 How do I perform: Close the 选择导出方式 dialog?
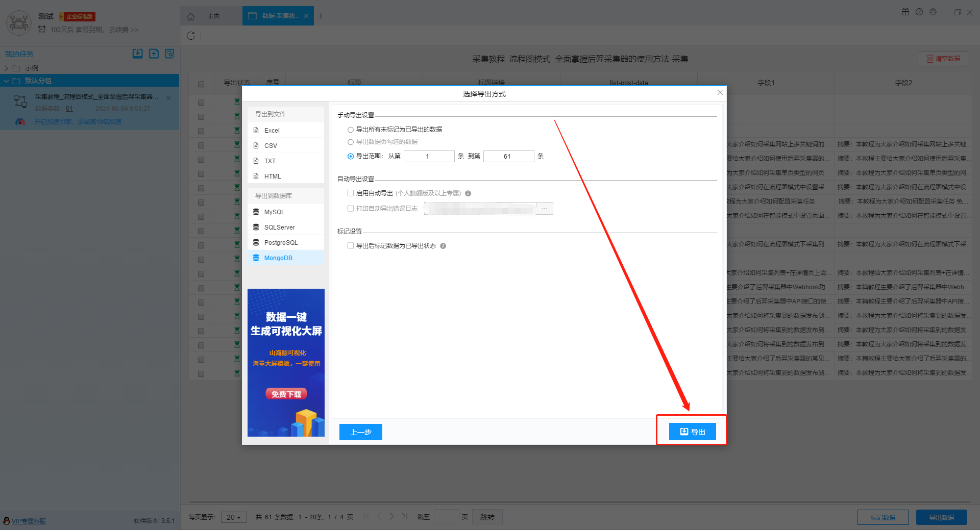coord(720,92)
